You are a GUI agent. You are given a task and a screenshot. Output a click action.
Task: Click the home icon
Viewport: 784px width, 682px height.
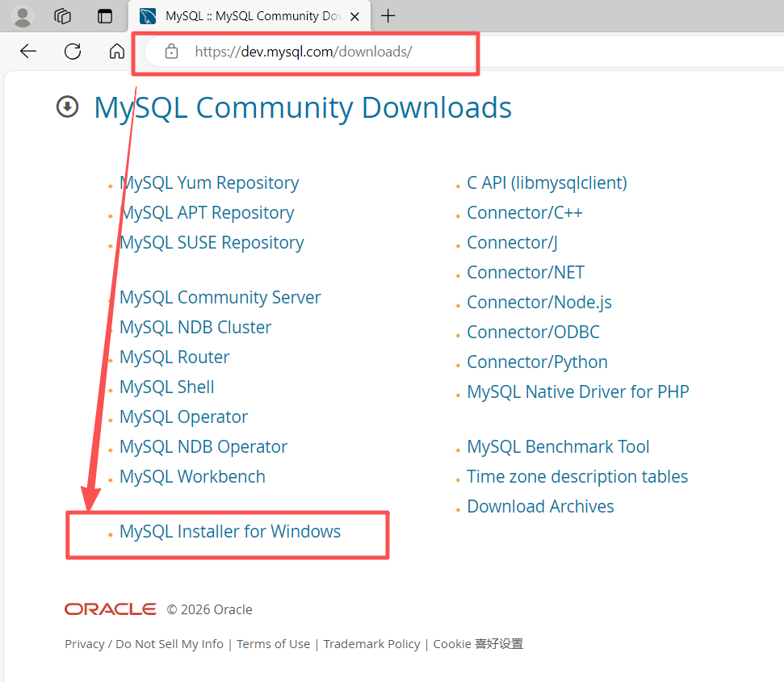click(117, 51)
